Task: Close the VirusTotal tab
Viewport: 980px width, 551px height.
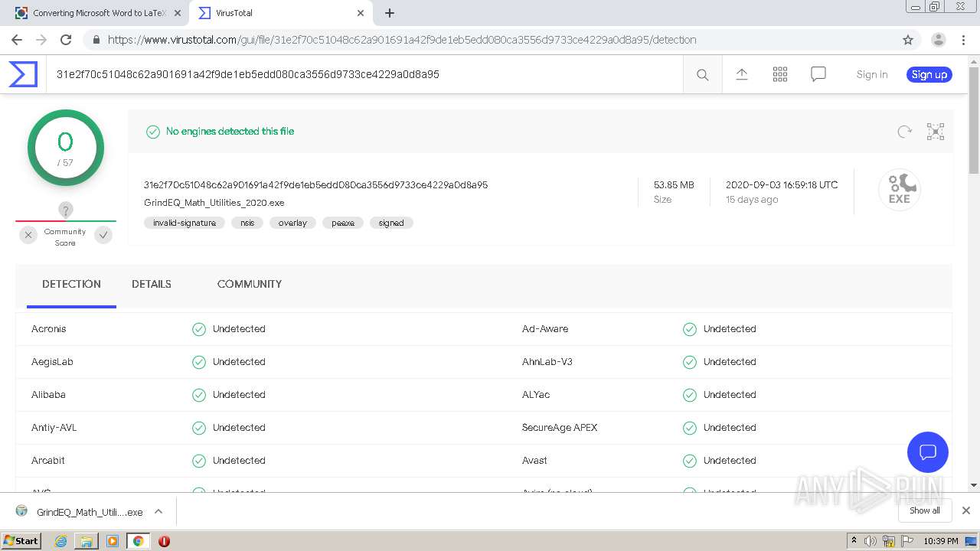Action: pos(361,13)
